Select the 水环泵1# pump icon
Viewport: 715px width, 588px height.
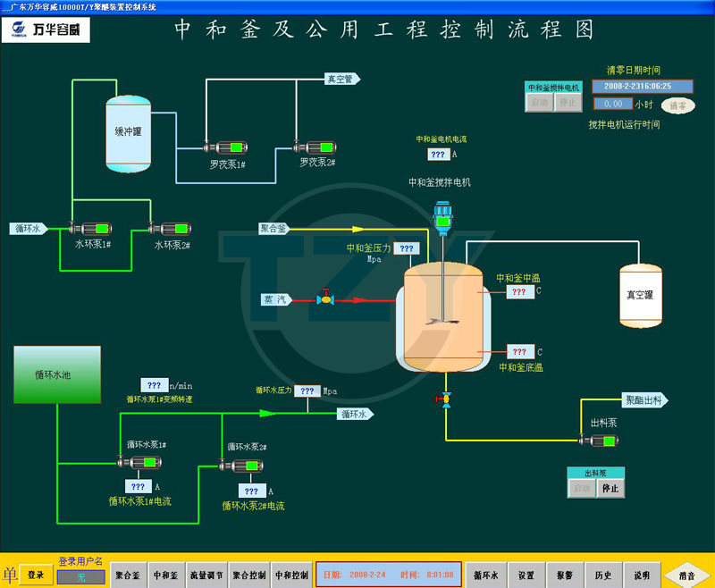pos(90,229)
